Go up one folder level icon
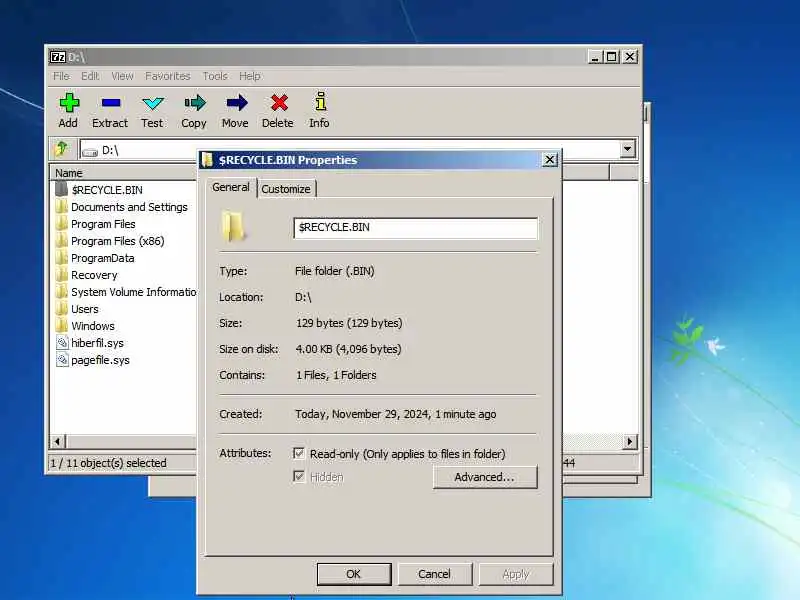Screen dimensions: 800x600 pyautogui.click(x=62, y=149)
